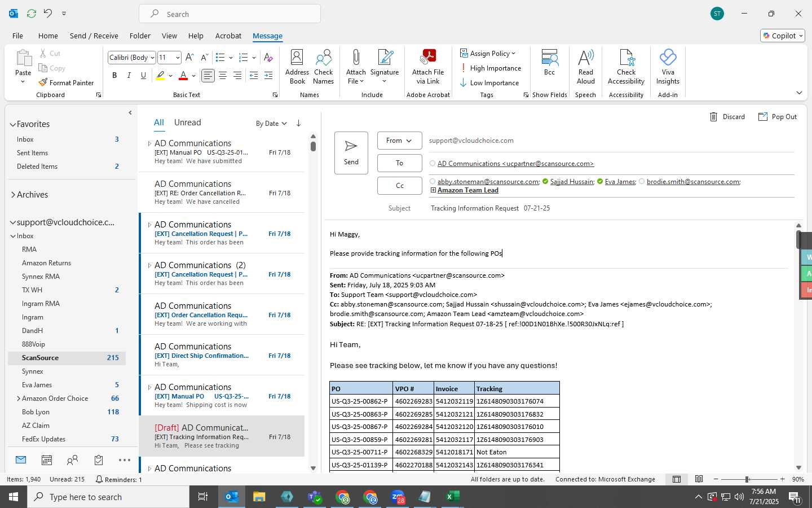Undo the last action
Image resolution: width=812 pixels, height=508 pixels.
point(48,13)
